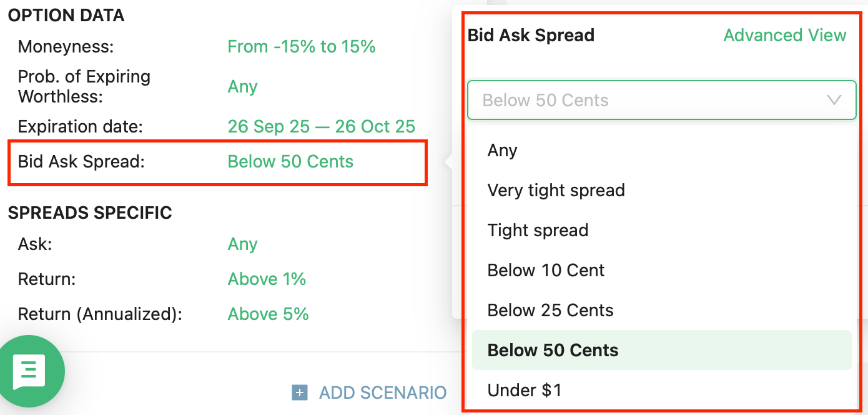Change the annualized return Above 5% filter
The width and height of the screenshot is (868, 415).
[268, 314]
